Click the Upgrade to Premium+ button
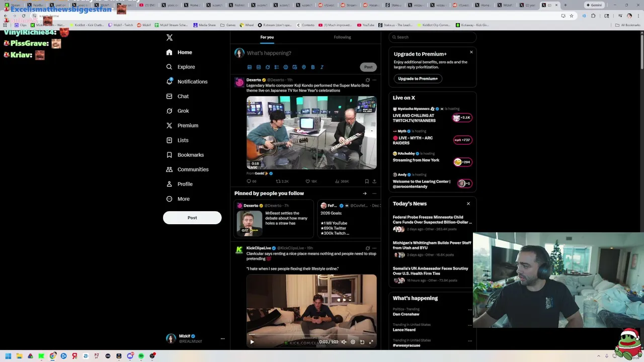The height and width of the screenshot is (362, 644). pyautogui.click(x=418, y=79)
